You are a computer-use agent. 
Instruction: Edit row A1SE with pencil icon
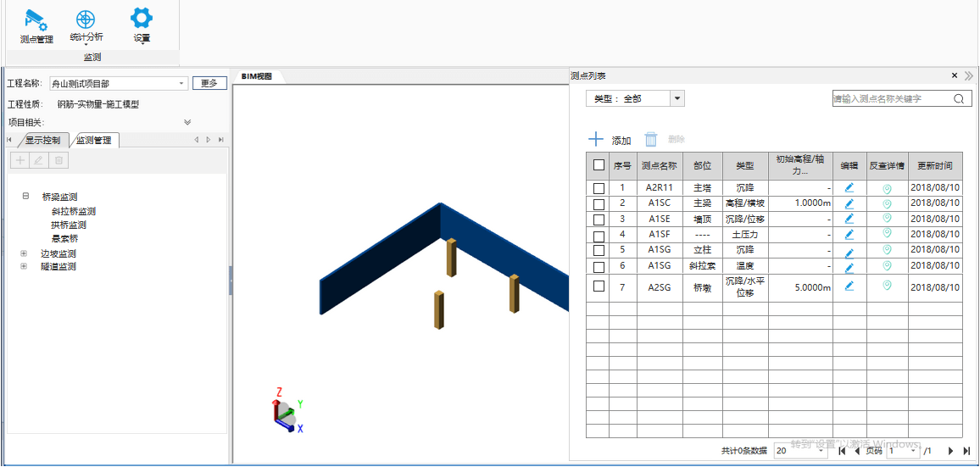pyautogui.click(x=849, y=219)
